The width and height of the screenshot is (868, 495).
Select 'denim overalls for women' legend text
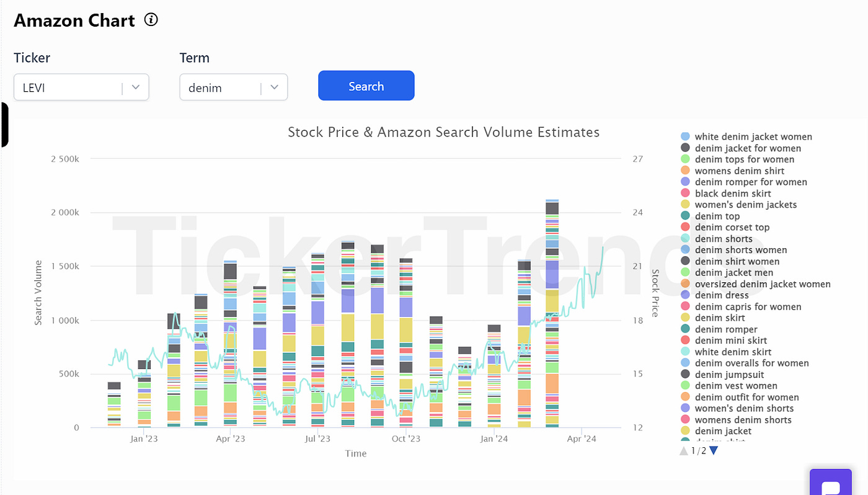coord(752,363)
